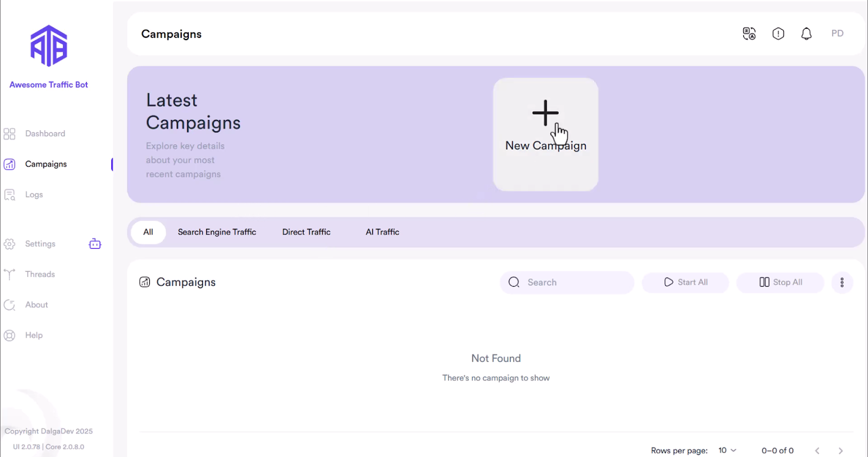
Task: Open the language translate icon
Action: pyautogui.click(x=749, y=34)
